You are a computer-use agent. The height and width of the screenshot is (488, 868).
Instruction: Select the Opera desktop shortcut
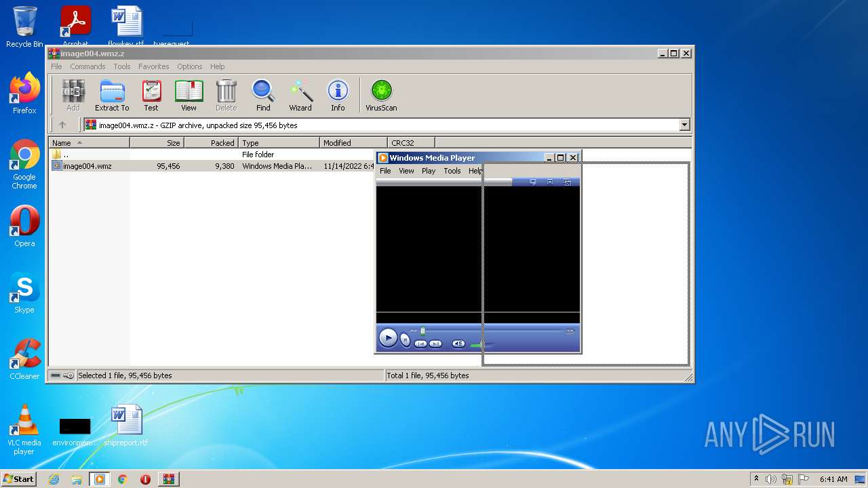pyautogui.click(x=24, y=226)
